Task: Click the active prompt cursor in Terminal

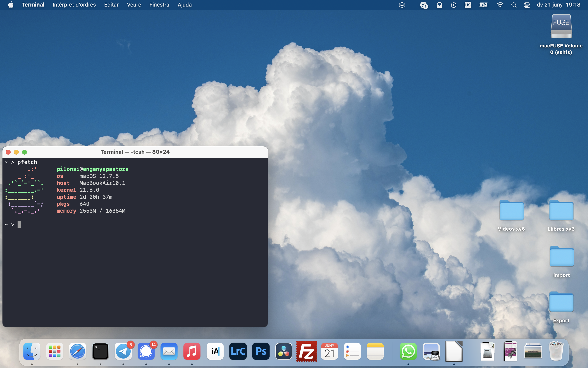Action: coord(19,224)
